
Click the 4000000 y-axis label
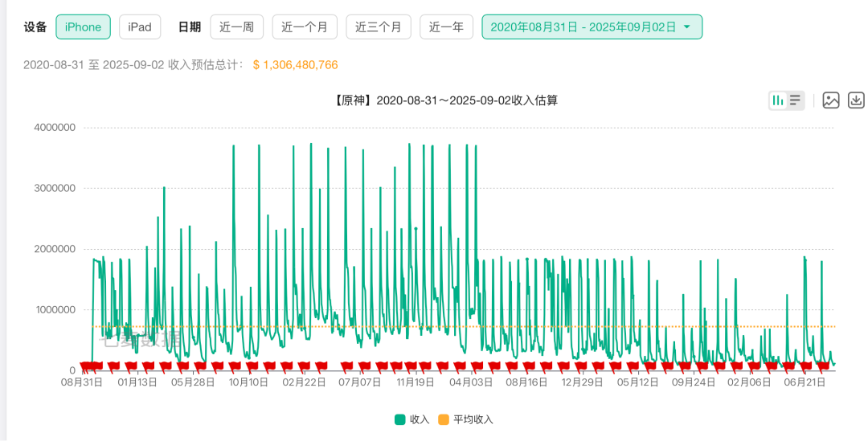coord(55,127)
